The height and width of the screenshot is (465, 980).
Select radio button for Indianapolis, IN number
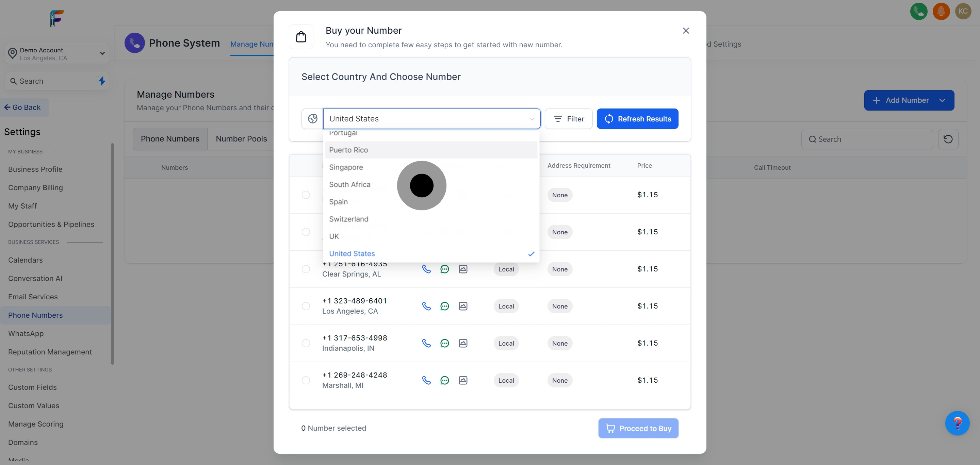click(x=306, y=343)
